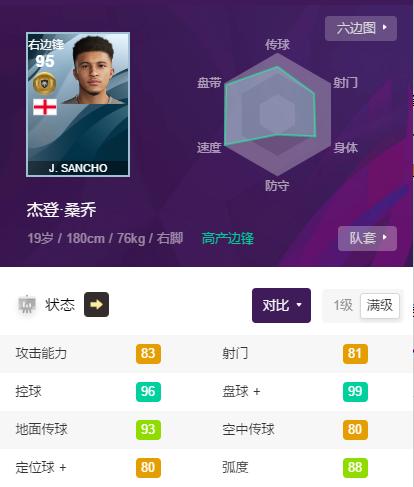Click the grey status badge beside 状态
This screenshot has width=414, height=487.
coord(27,304)
